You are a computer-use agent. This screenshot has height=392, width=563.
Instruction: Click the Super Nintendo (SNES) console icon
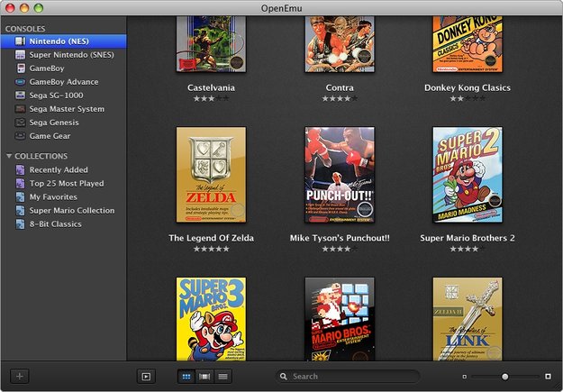[20, 55]
